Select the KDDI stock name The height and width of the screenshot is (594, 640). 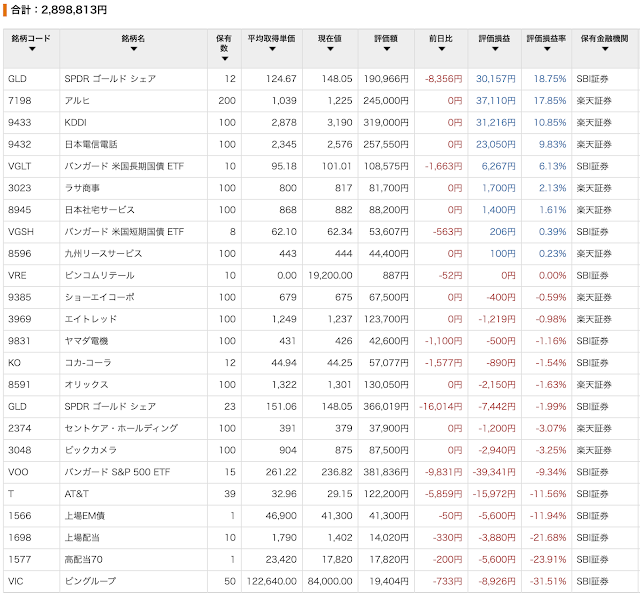[76, 122]
